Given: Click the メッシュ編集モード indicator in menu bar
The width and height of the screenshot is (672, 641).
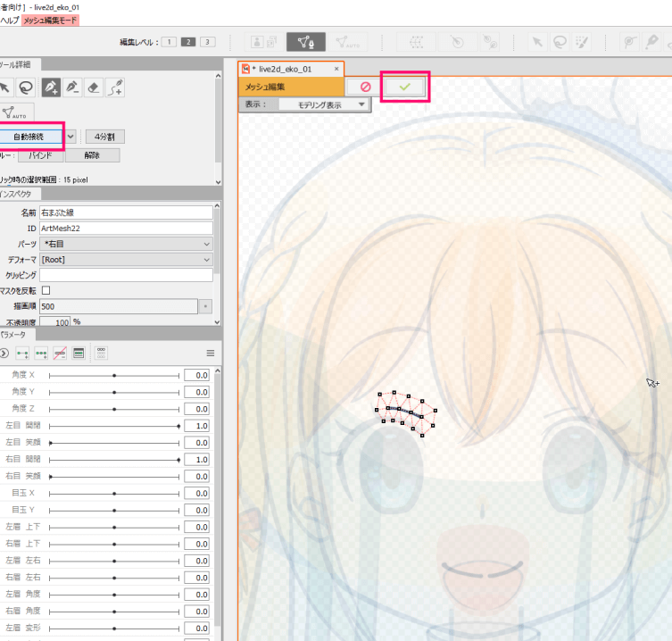Looking at the screenshot, I should tap(50, 21).
